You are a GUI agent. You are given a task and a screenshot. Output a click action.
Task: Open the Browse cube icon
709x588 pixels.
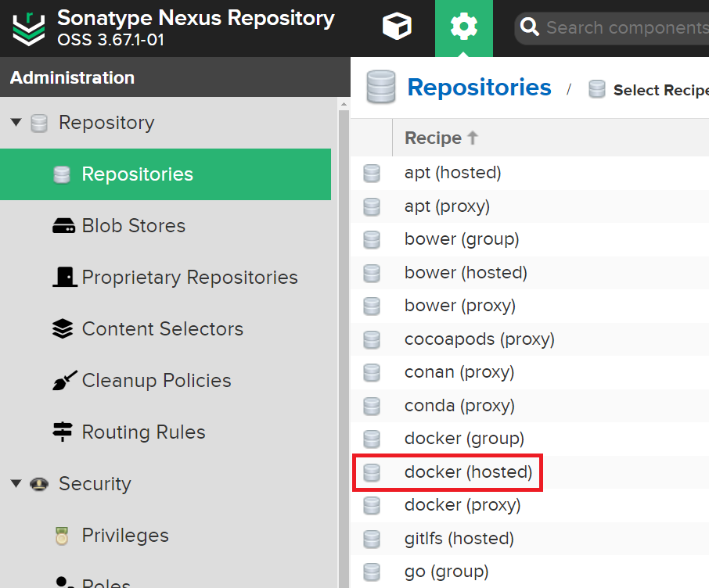[x=397, y=27]
